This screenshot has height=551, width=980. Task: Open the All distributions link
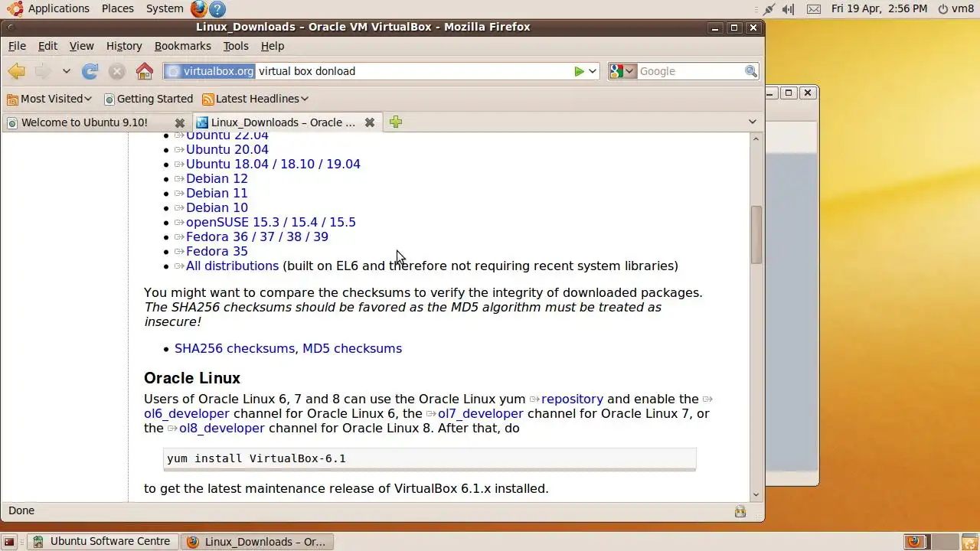232,266
